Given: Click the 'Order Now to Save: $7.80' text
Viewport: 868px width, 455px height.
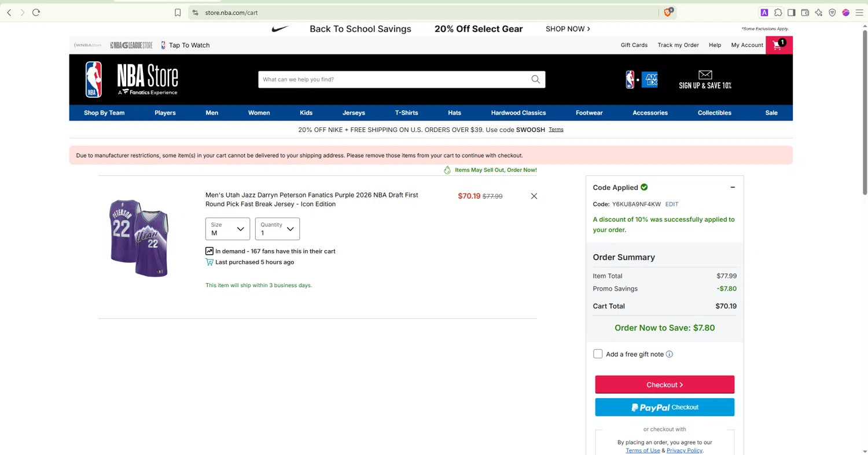Looking at the screenshot, I should point(665,328).
